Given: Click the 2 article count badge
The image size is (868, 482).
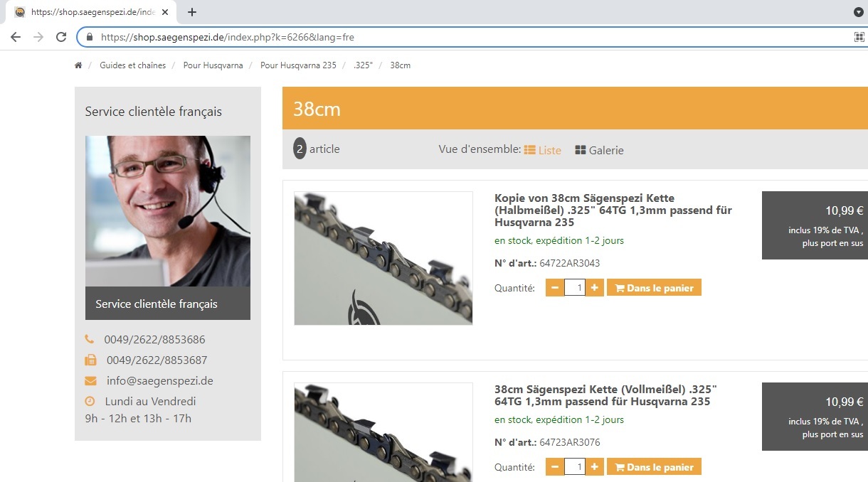Looking at the screenshot, I should (x=300, y=149).
